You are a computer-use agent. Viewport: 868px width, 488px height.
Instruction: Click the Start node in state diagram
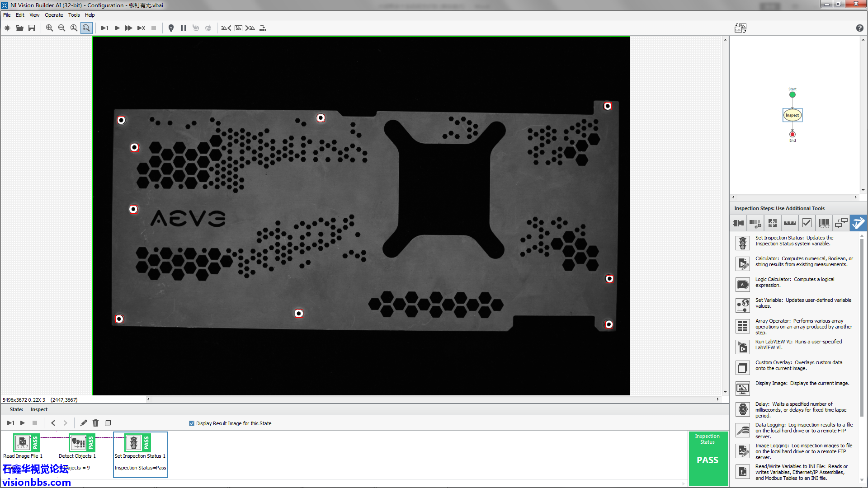coord(792,94)
